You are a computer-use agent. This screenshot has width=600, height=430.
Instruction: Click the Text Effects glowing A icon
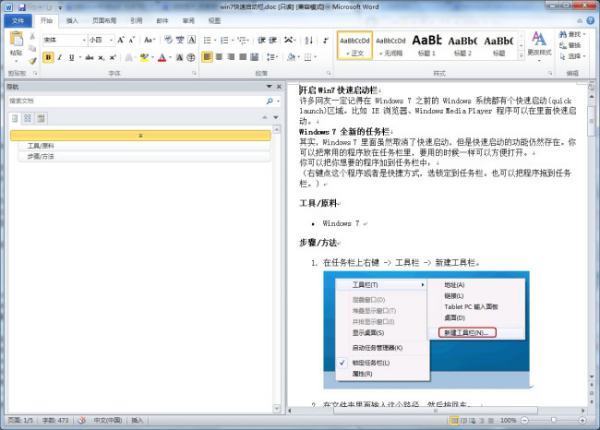[129, 57]
